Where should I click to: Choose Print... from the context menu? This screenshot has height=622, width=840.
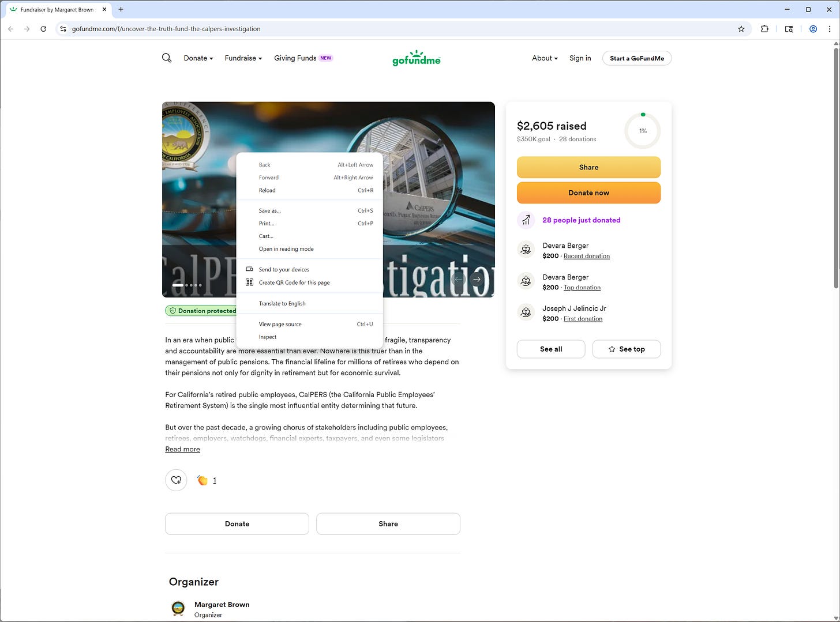coord(310,223)
